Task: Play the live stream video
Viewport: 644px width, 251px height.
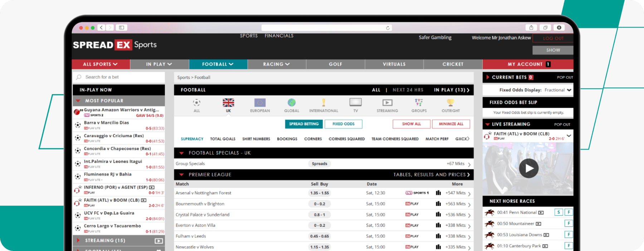Action: [x=529, y=168]
